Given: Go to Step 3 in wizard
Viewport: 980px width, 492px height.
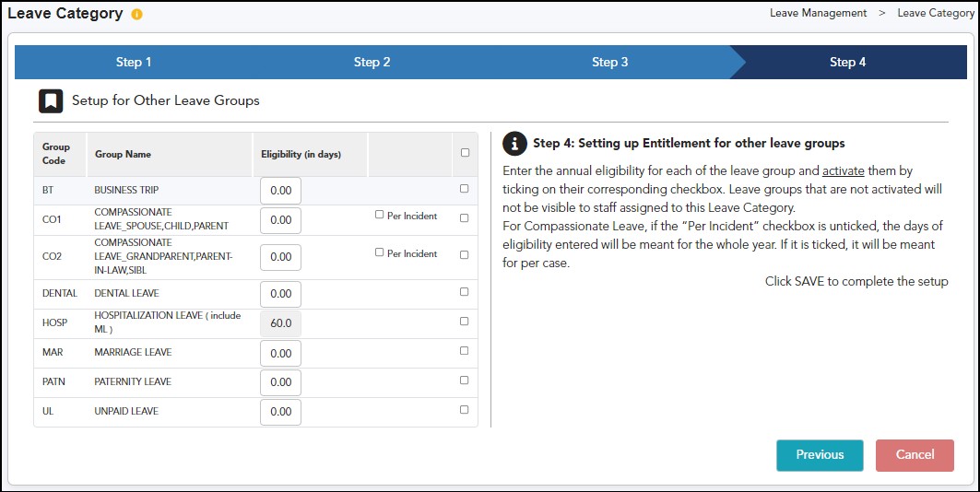Looking at the screenshot, I should (609, 63).
